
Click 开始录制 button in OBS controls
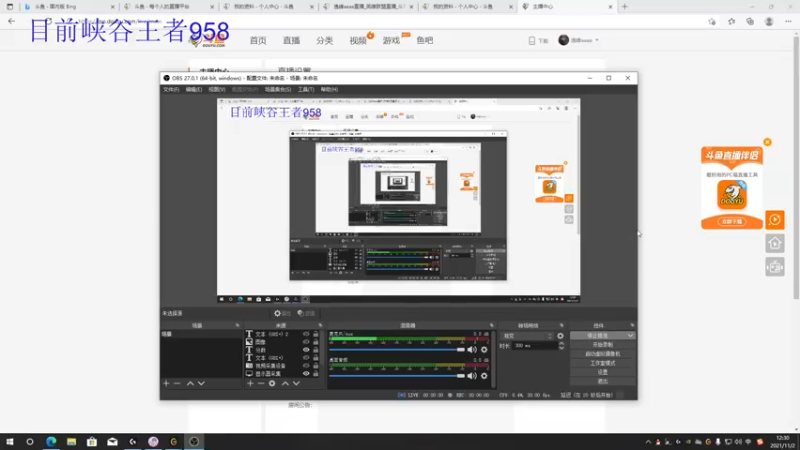click(603, 345)
